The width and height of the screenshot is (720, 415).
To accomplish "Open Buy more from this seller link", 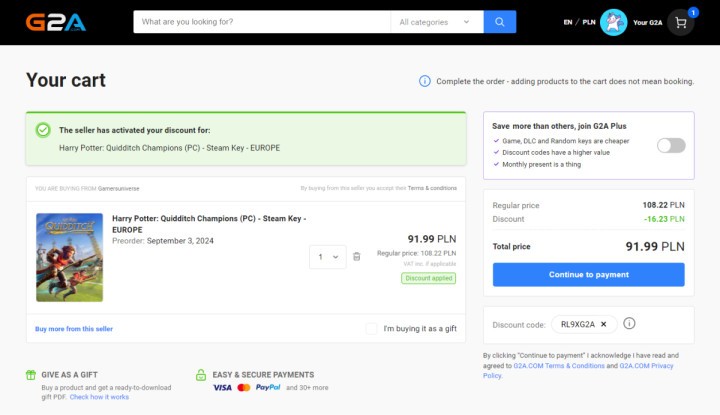I will click(x=74, y=329).
